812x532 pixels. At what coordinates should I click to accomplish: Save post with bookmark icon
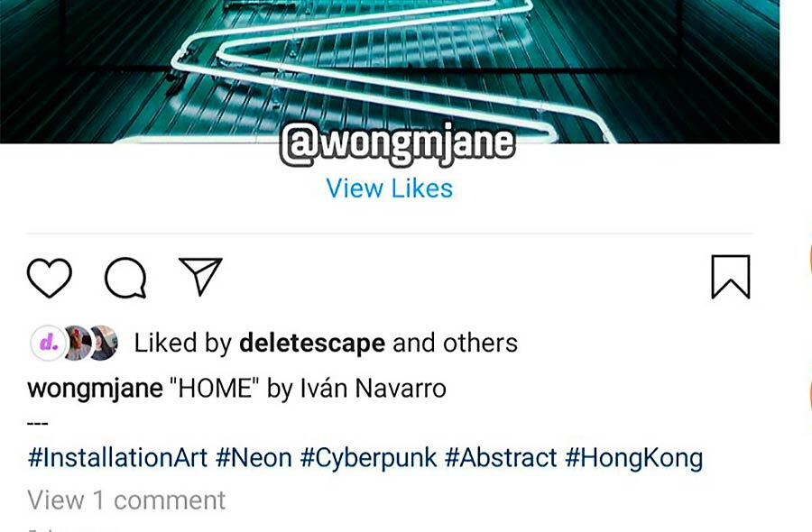[x=731, y=277]
